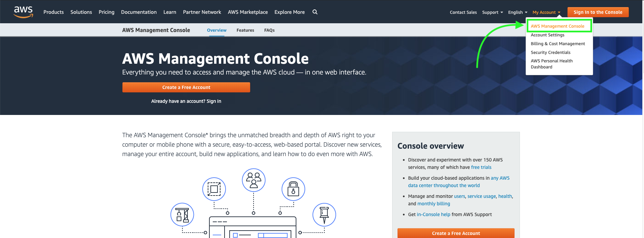This screenshot has height=238, width=644.
Task: Open Security Credentials menu entry
Action: click(x=551, y=52)
